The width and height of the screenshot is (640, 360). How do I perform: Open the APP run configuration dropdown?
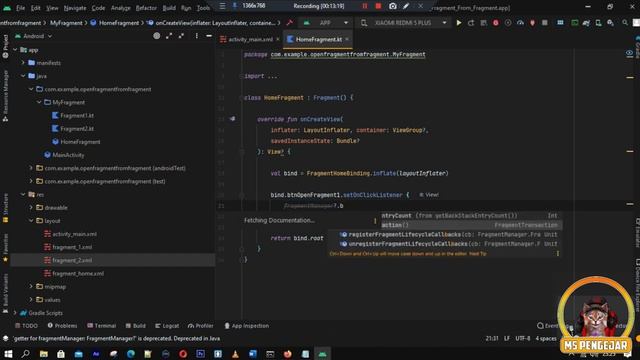[x=326, y=23]
